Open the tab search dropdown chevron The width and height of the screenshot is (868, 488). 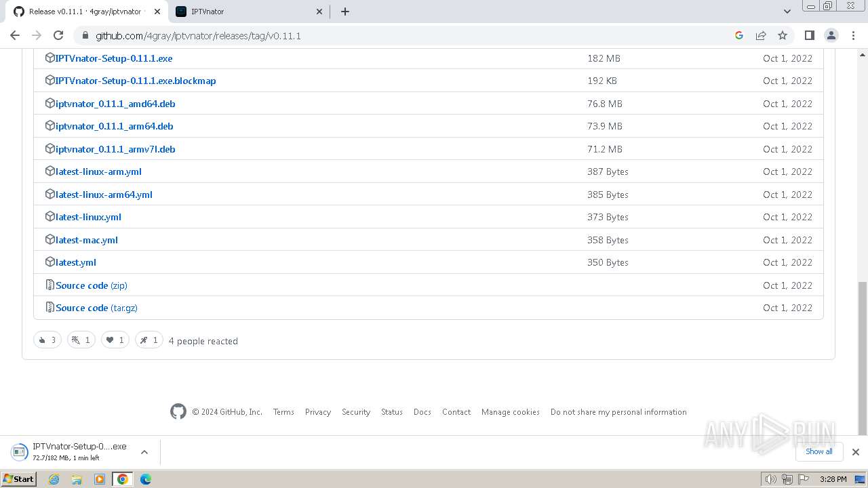point(787,12)
